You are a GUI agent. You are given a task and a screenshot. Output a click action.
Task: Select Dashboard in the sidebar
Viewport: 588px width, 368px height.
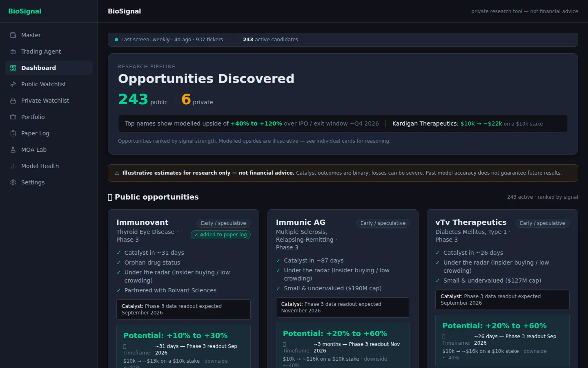pos(49,68)
